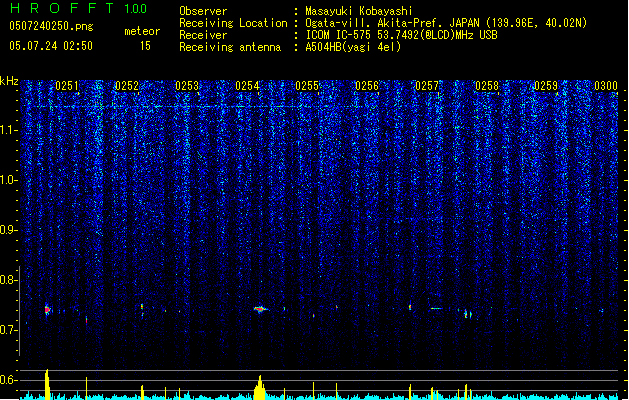Screen dimensions: 629x400
Task: Click the 1.1 kHz axis label
Action: click(x=9, y=130)
